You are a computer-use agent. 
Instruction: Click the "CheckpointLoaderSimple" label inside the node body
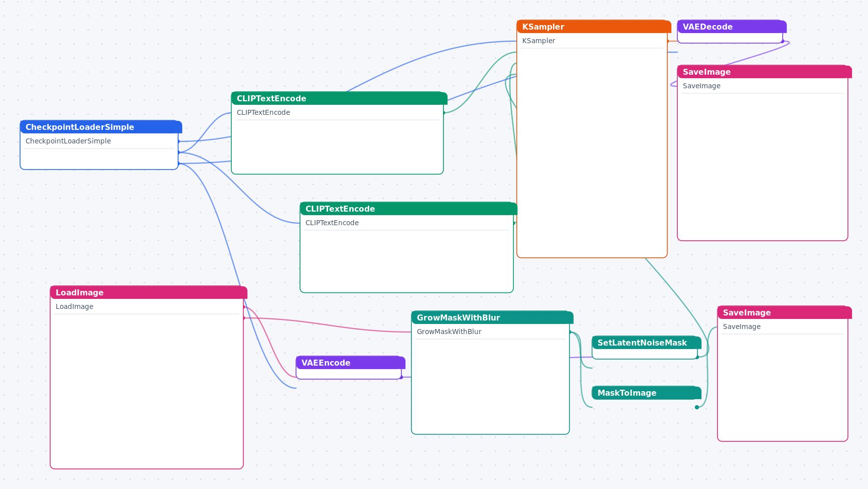click(x=68, y=141)
